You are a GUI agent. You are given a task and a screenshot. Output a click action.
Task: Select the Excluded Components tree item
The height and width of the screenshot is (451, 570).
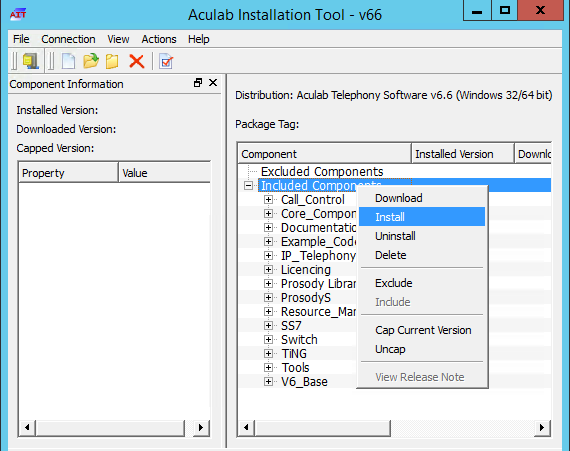click(x=322, y=171)
